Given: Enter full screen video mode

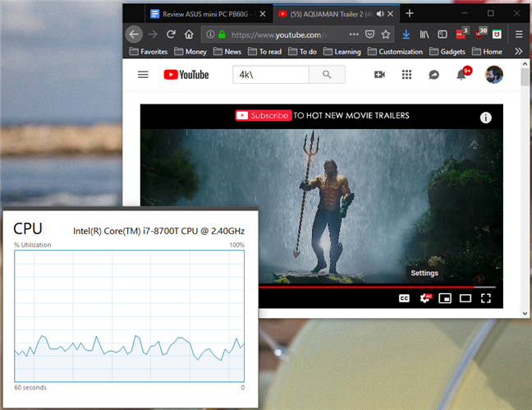Looking at the screenshot, I should (x=485, y=298).
